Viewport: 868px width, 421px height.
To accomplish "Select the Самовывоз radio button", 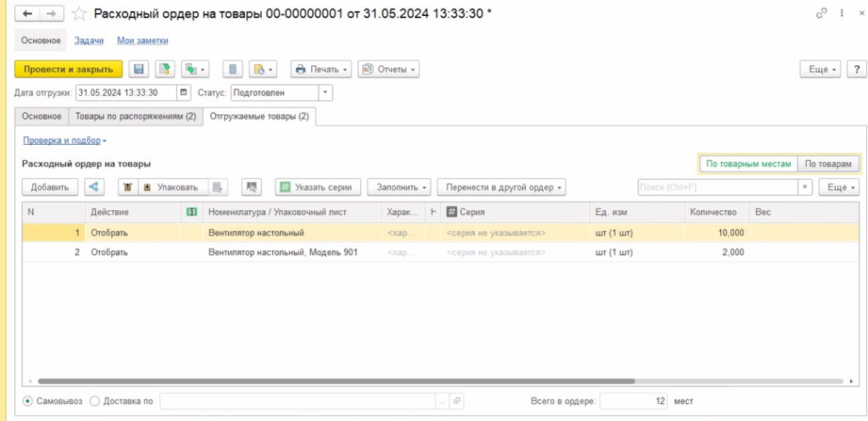I will [29, 402].
